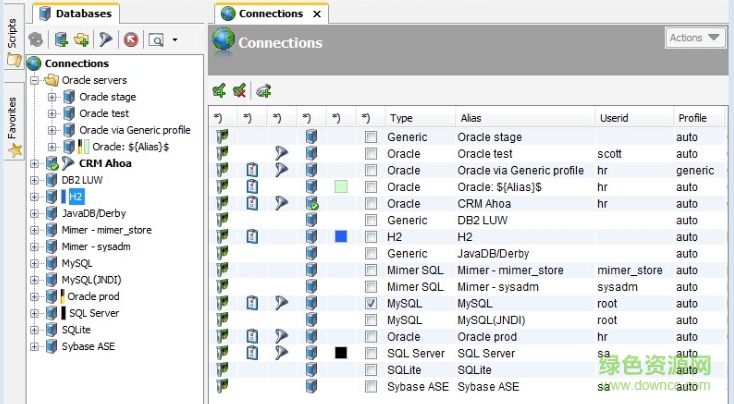The width and height of the screenshot is (734, 404).
Task: Click the new database connection icon
Action: [x=61, y=40]
